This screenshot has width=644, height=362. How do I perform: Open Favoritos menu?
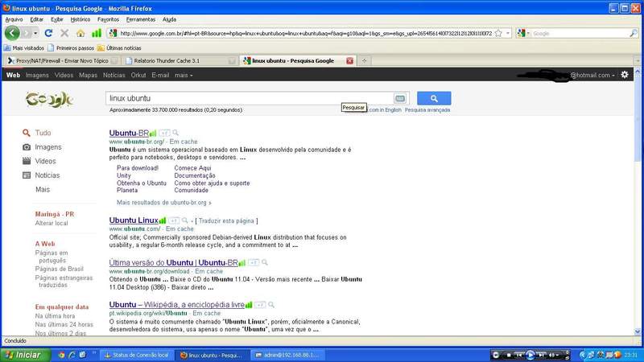pyautogui.click(x=108, y=19)
